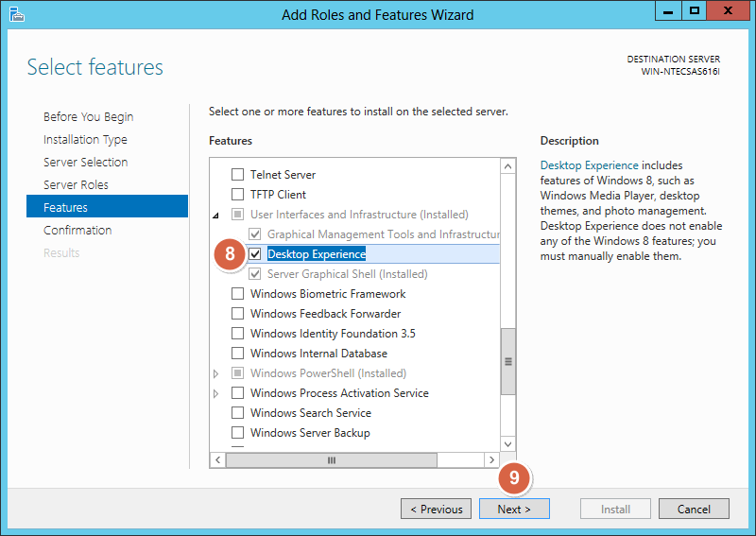Check the Windows Feedback Forwarder box

click(238, 313)
